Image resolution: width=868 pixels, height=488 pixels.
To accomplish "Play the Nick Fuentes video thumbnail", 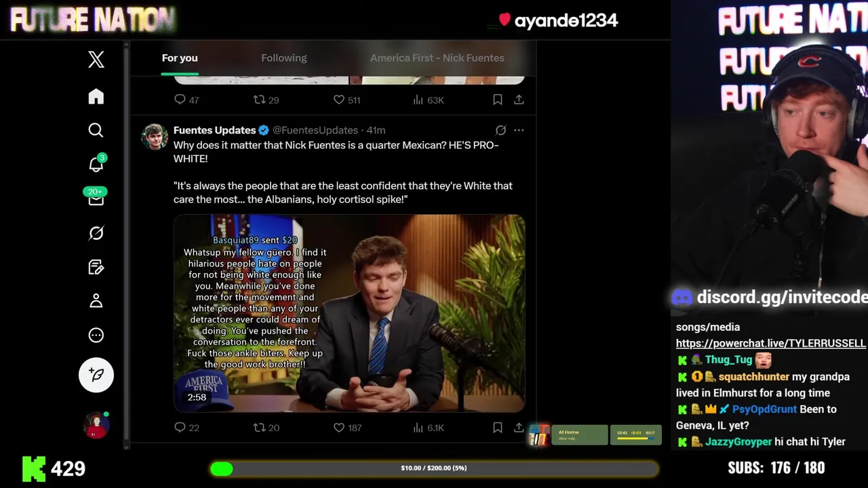I will 349,313.
